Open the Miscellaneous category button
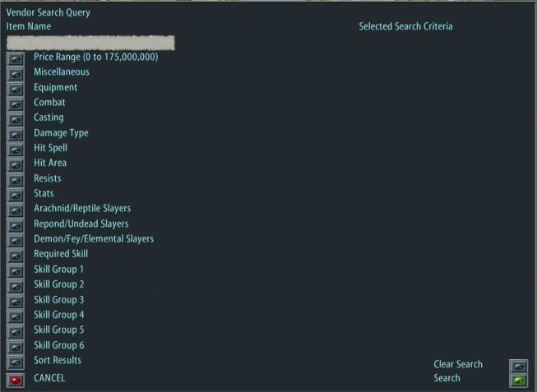 point(16,74)
